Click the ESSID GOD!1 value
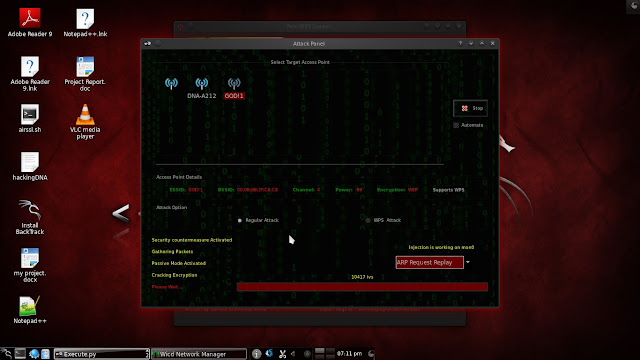The height and width of the screenshot is (360, 640). click(195, 190)
